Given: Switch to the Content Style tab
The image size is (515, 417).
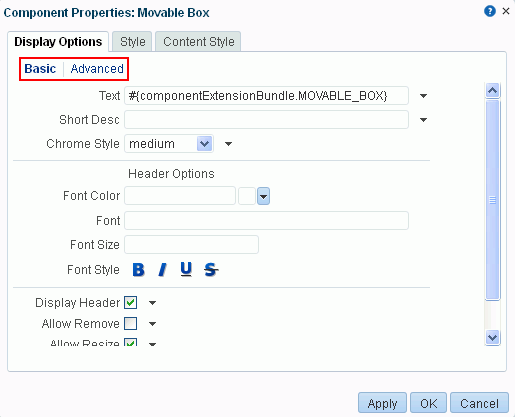Looking at the screenshot, I should pyautogui.click(x=198, y=42).
